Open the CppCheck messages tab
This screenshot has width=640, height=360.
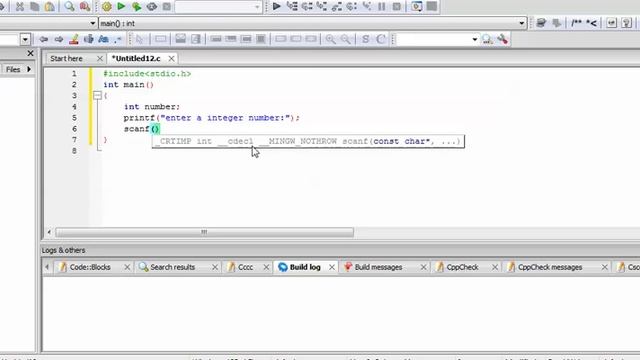click(550, 267)
